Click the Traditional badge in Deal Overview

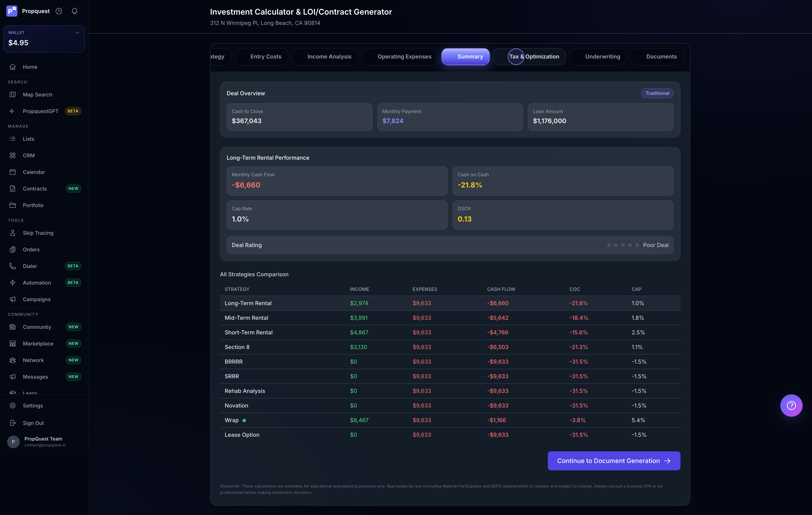coord(657,93)
